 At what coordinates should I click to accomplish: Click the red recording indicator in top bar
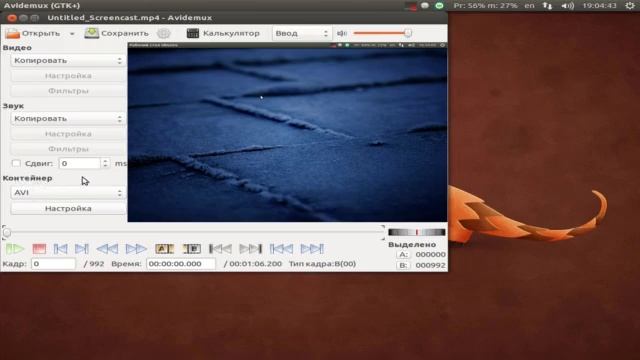click(411, 6)
